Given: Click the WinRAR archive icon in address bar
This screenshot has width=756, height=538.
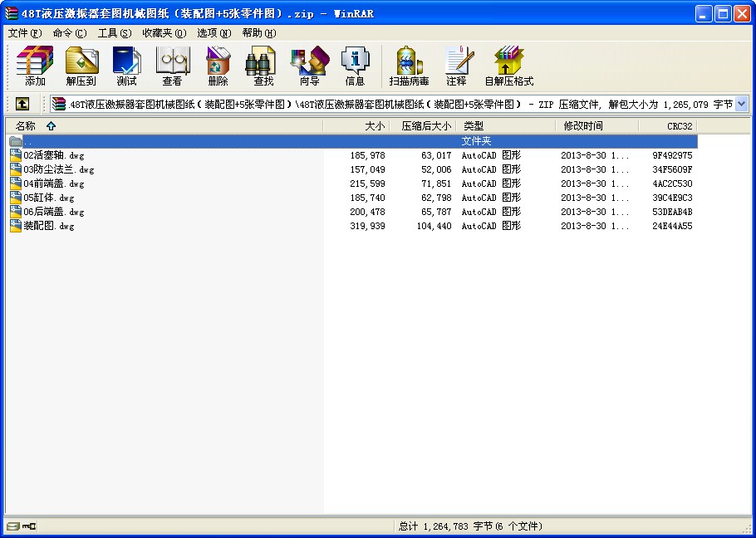Looking at the screenshot, I should click(59, 104).
